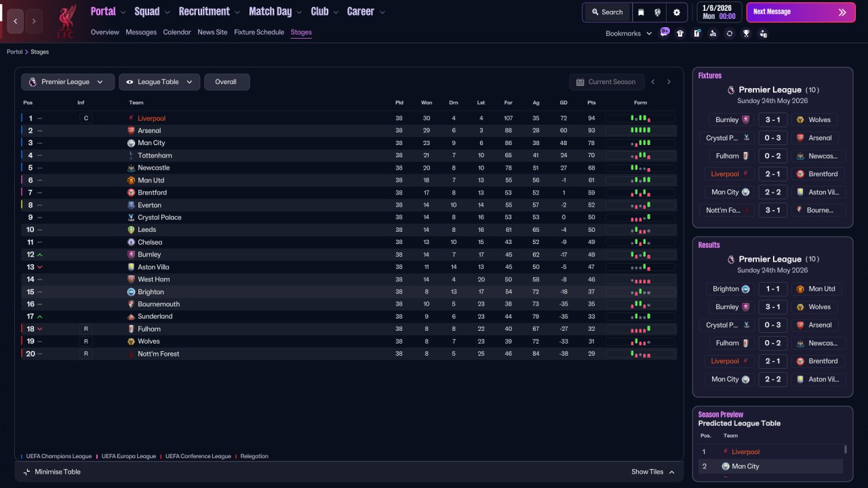This screenshot has width=868, height=488.
Task: Expand the Squad menu chevron
Action: point(166,12)
